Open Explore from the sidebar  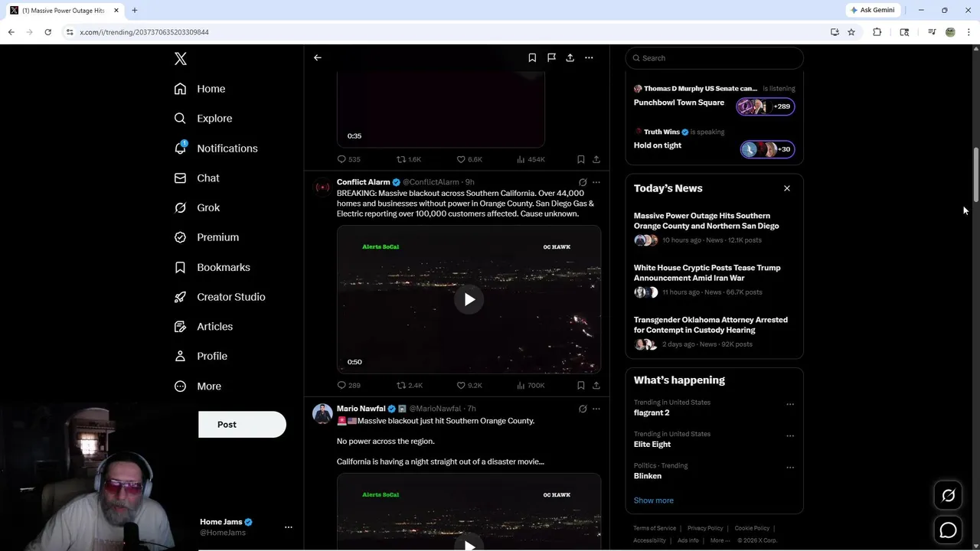coord(203,119)
